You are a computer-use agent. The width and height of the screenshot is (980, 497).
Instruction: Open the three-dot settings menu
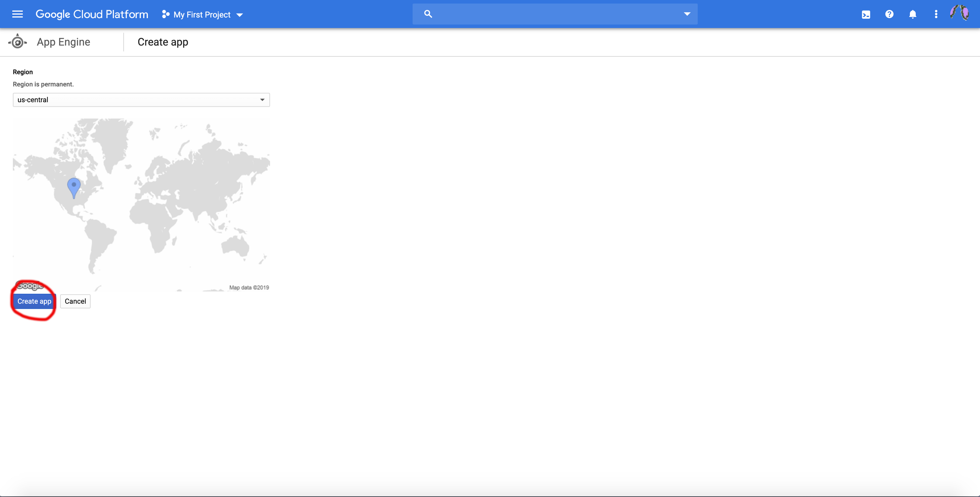click(936, 15)
